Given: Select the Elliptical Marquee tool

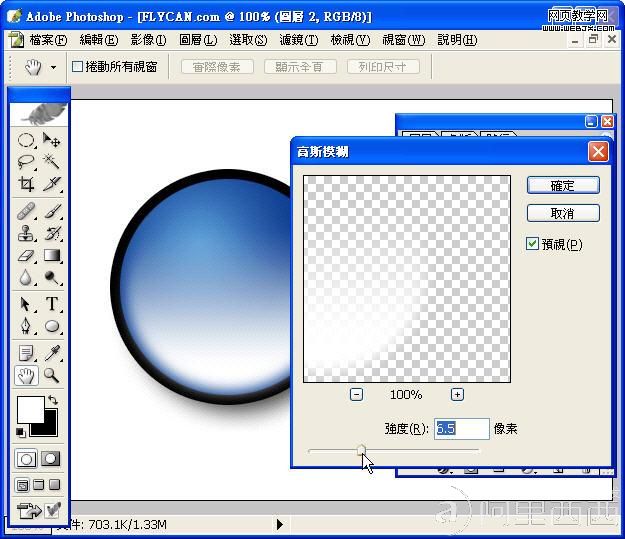Looking at the screenshot, I should [26, 140].
